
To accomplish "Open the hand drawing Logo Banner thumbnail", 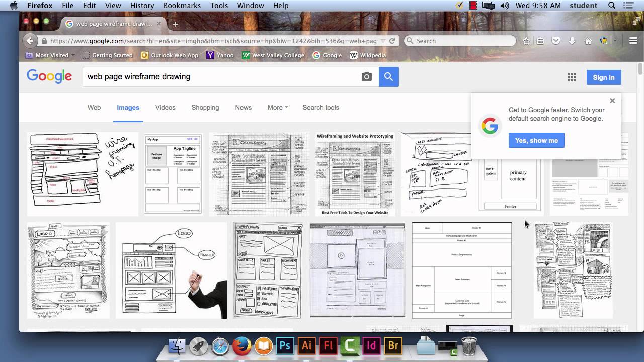I will point(171,270).
